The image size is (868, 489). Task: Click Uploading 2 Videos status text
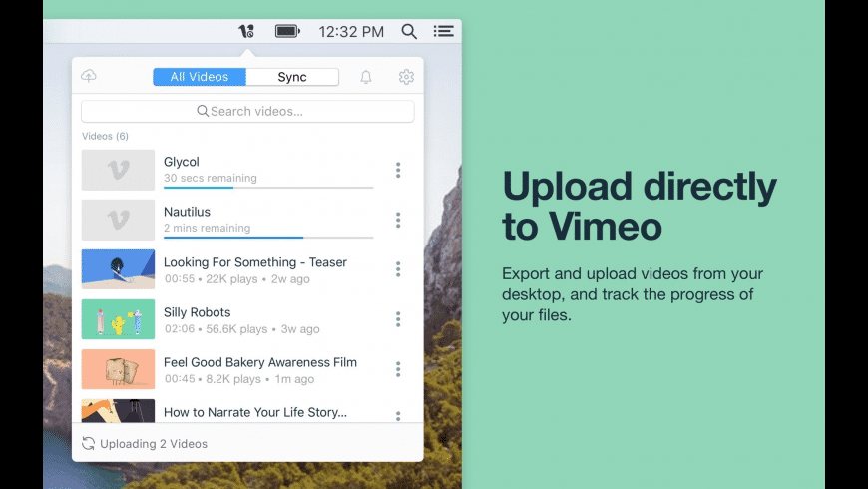(x=154, y=444)
